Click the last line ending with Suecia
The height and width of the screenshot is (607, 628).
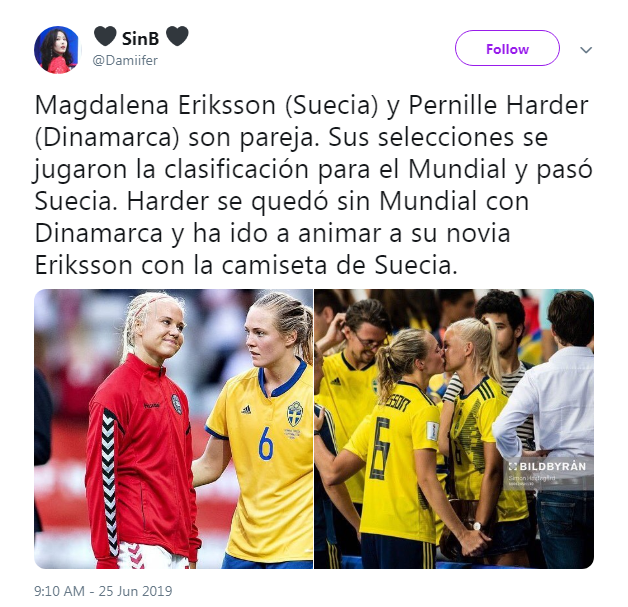246,265
